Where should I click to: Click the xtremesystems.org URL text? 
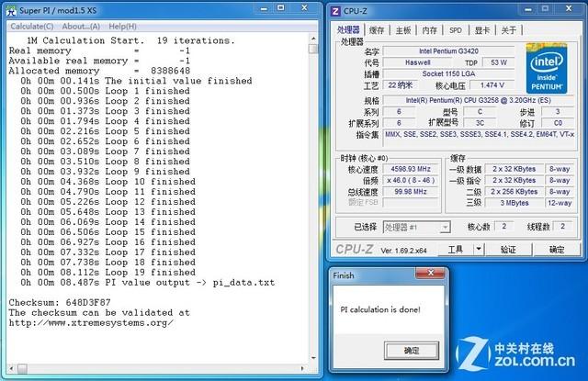click(91, 322)
